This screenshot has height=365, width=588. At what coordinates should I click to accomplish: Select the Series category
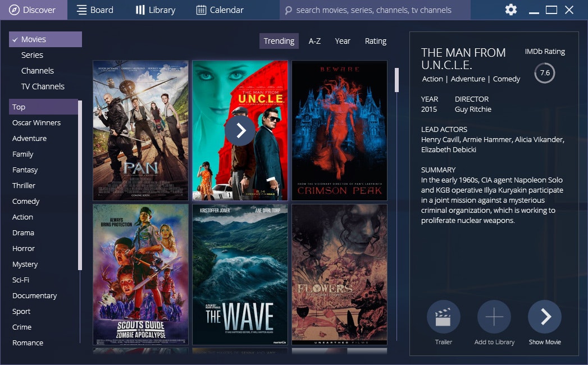tap(32, 55)
